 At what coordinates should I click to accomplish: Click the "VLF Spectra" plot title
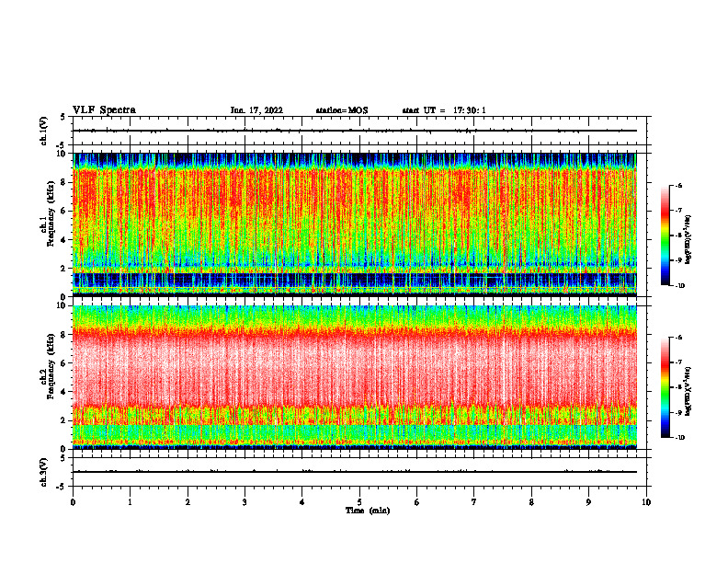[104, 110]
